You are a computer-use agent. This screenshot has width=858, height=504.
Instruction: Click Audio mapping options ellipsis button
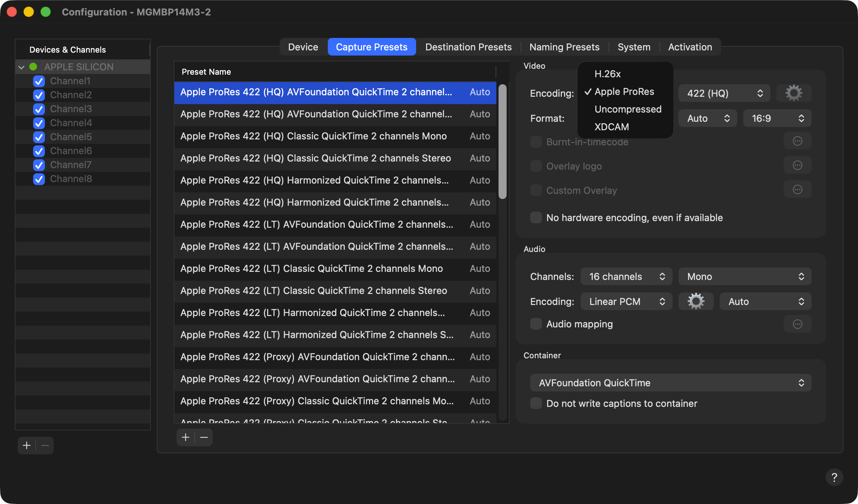797,324
